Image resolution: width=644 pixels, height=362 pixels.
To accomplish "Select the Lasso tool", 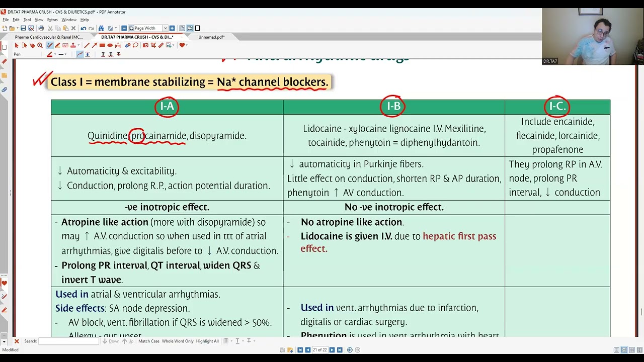I will point(135,45).
